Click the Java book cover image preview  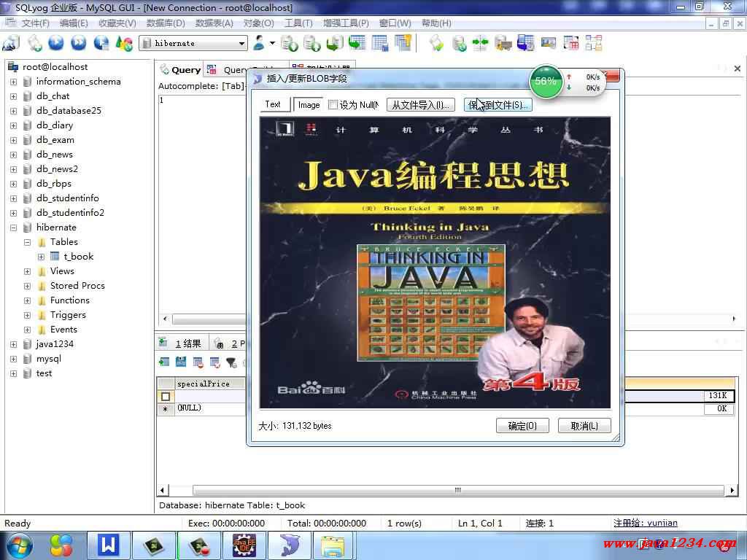[x=435, y=262]
